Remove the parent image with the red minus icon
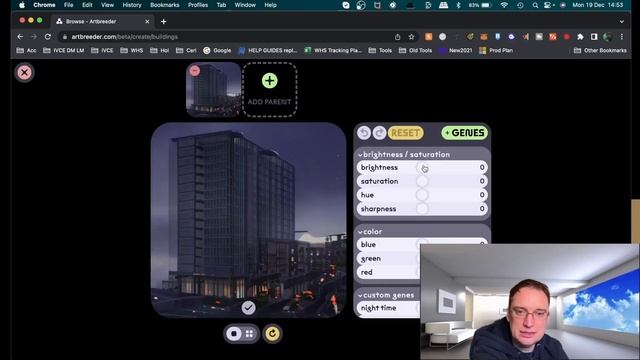Image resolution: width=640 pixels, height=360 pixels. (x=195, y=71)
